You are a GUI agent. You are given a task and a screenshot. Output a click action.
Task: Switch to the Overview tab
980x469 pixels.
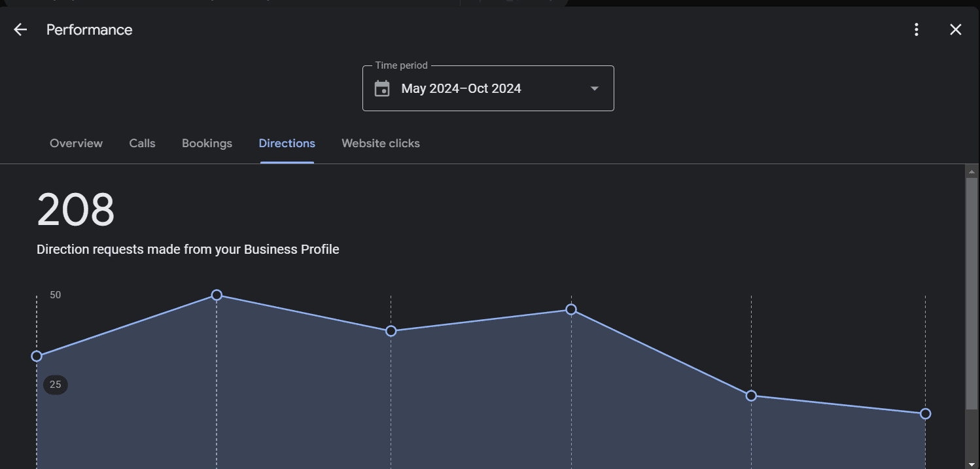point(76,143)
